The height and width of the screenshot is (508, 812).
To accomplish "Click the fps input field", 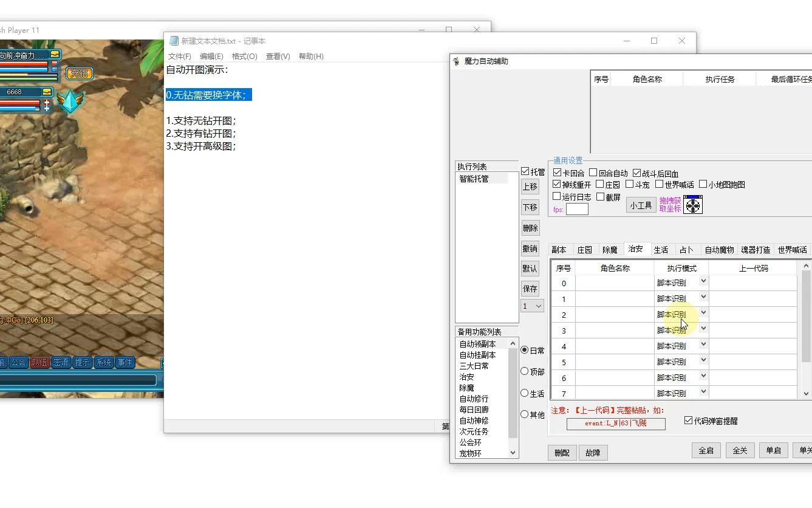I will pos(577,209).
